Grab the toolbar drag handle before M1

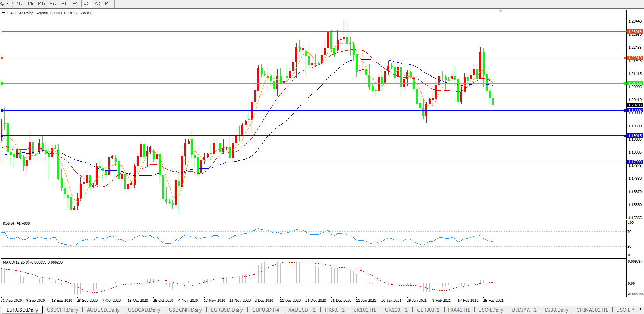pyautogui.click(x=13, y=3)
